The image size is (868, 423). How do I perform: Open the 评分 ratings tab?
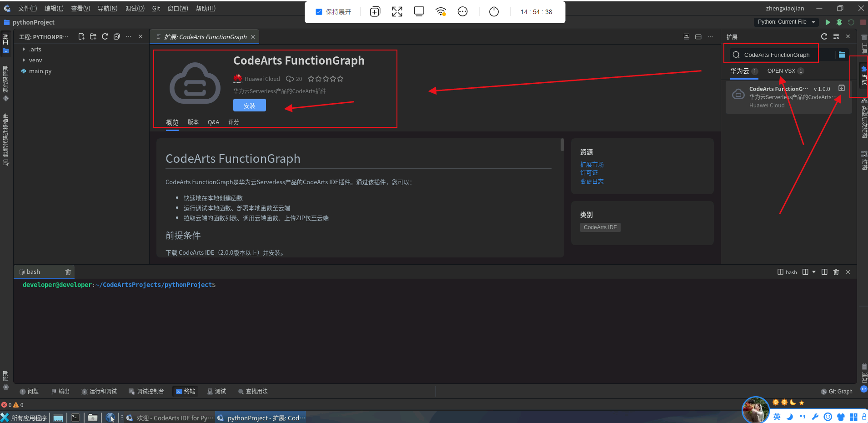click(x=234, y=122)
